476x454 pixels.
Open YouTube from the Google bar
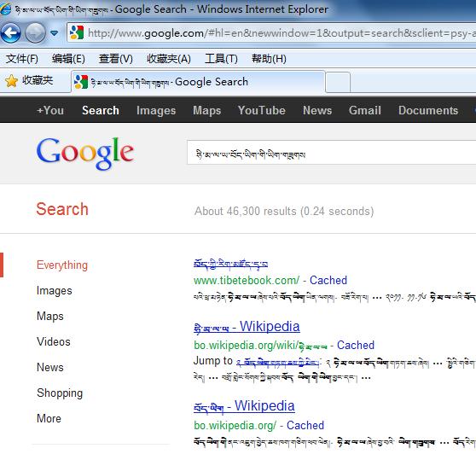[x=261, y=110]
